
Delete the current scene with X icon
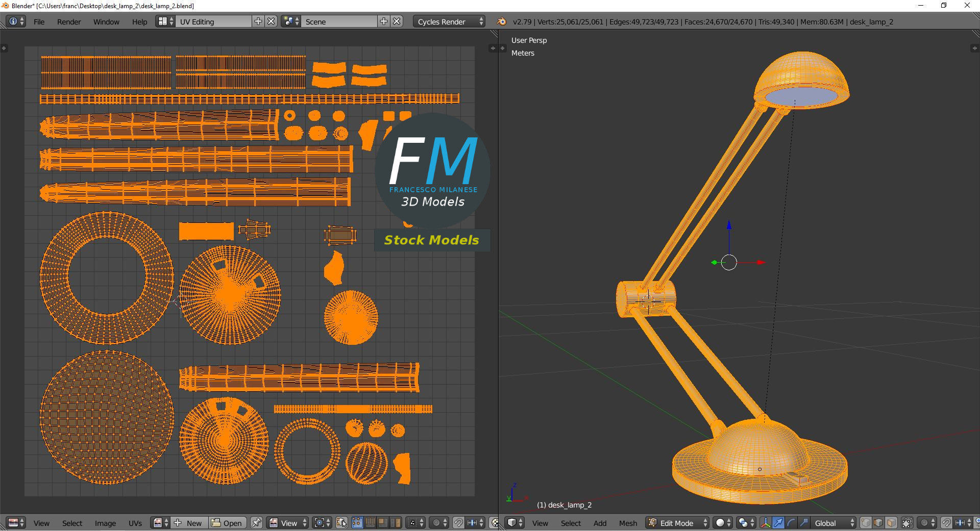[x=397, y=21]
